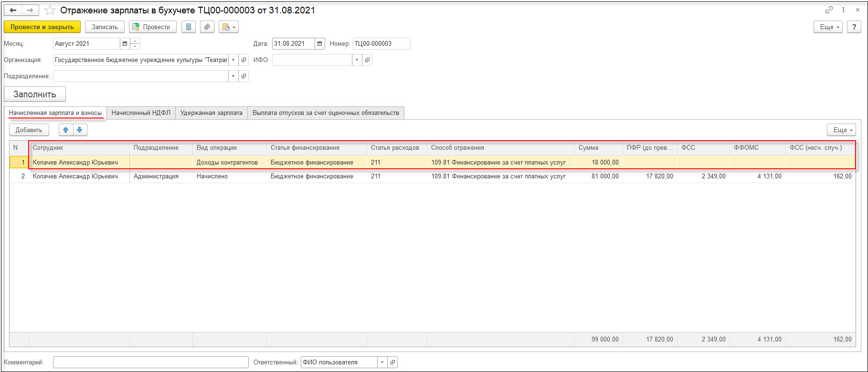
Task: Expand the Подразделение dropdown list
Action: 233,76
